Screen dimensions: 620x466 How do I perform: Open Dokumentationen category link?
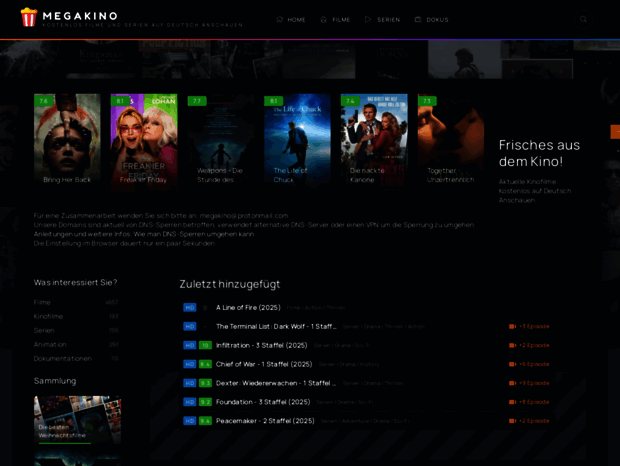(62, 358)
